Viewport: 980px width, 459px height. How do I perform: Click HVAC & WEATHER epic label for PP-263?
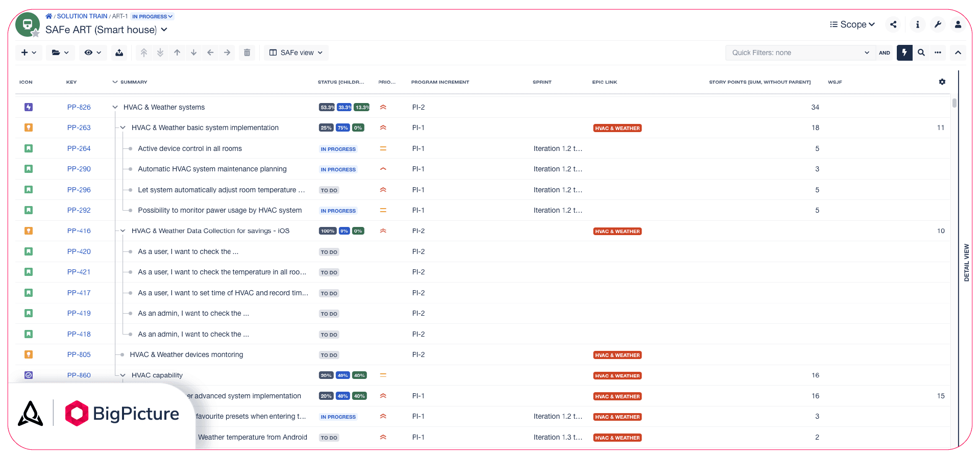617,128
